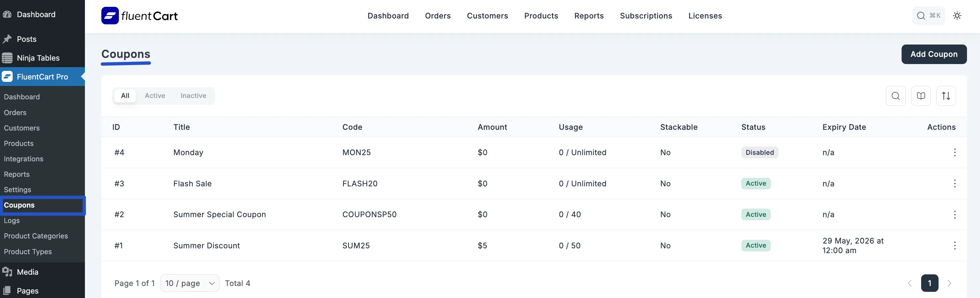Open actions menu for Summer Discount coupon

click(954, 246)
